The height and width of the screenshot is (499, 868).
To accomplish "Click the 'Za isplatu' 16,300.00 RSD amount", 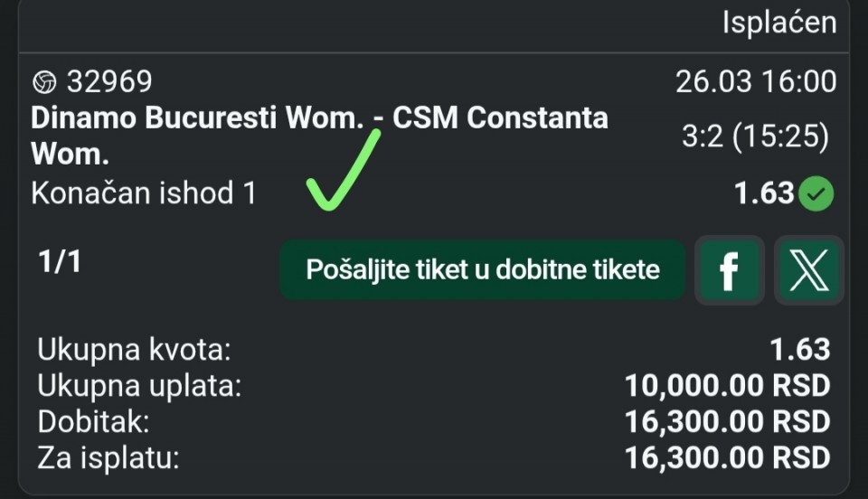I will [727, 457].
